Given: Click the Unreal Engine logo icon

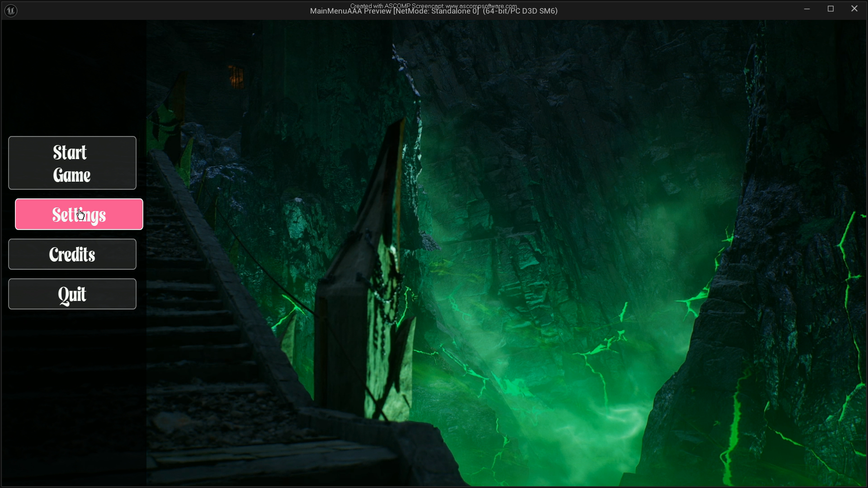Looking at the screenshot, I should point(11,10).
